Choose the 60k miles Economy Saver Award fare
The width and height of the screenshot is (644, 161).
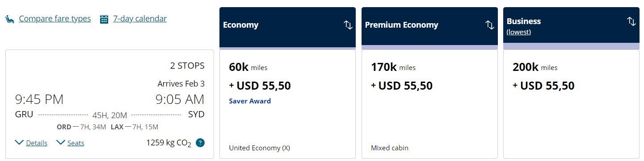288,104
